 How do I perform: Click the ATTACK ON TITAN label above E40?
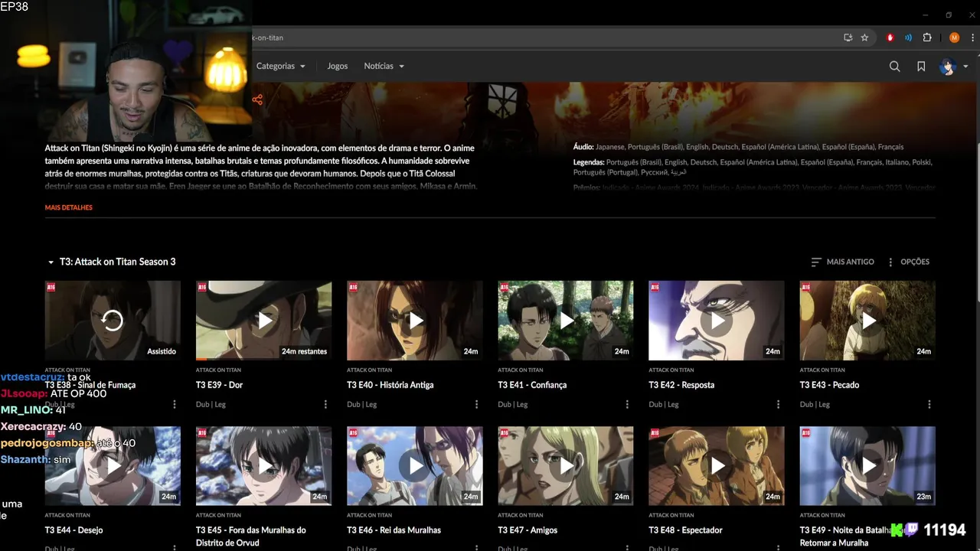point(369,370)
